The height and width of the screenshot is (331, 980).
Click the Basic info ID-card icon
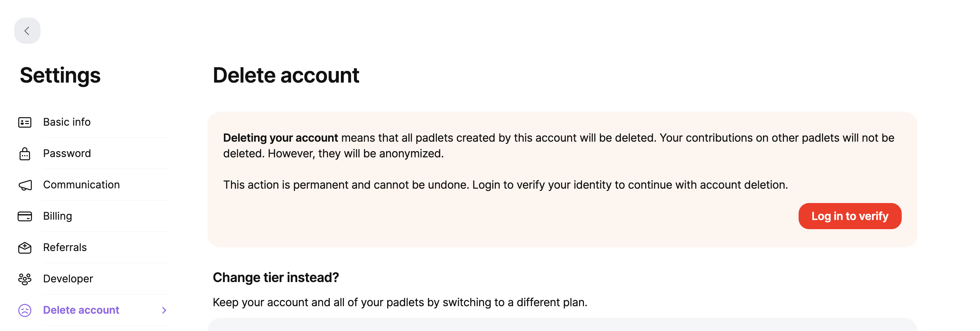pyautogui.click(x=24, y=122)
